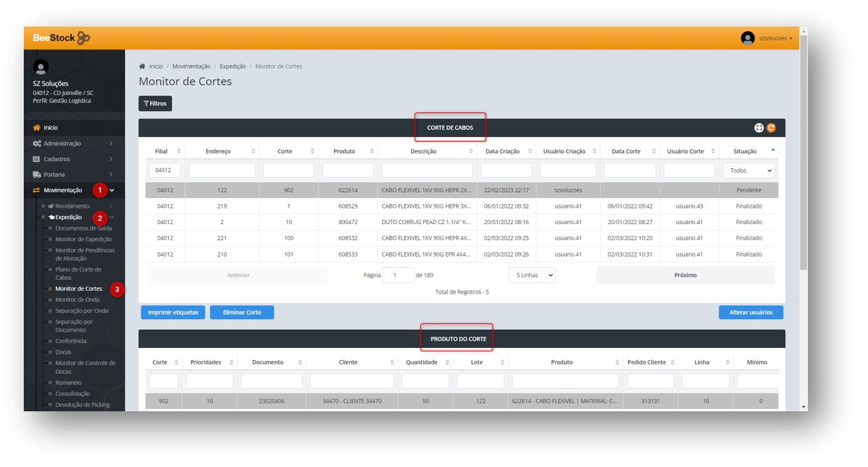Screen dimensions: 868x467
Task: Select Documentos de Saída menu item
Action: (x=83, y=228)
